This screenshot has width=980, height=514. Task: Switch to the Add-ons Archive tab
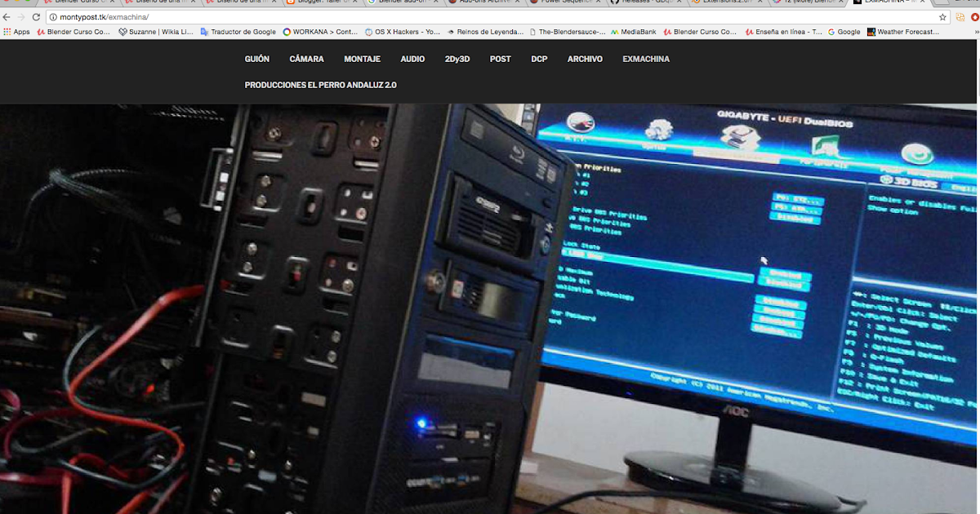tap(485, 2)
